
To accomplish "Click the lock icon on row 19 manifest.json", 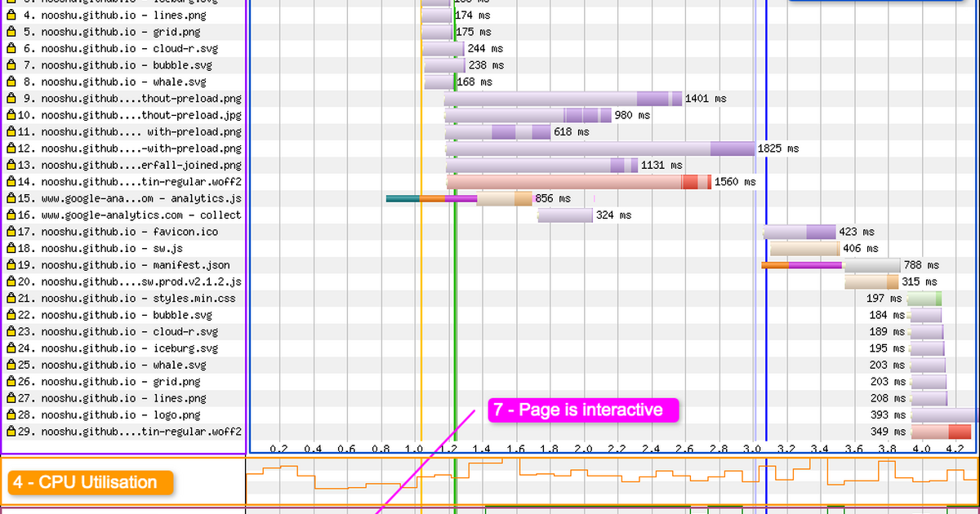I will pyautogui.click(x=11, y=265).
